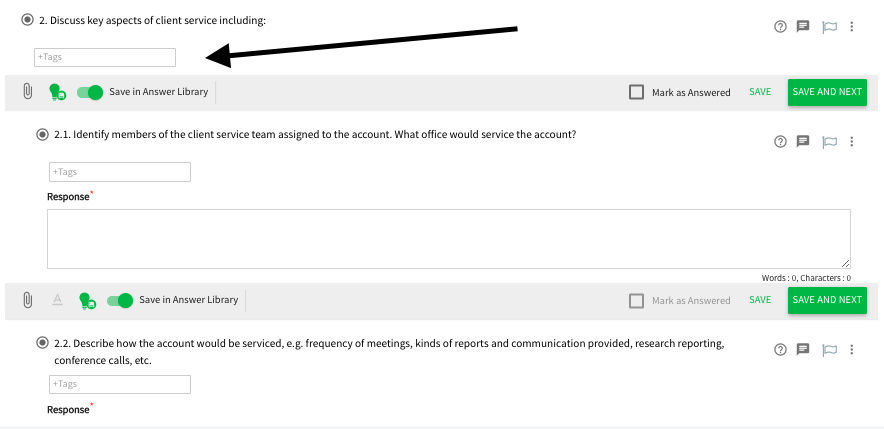The image size is (884, 429).
Task: Click the paperclip attachment icon under question 2
Action: (27, 91)
